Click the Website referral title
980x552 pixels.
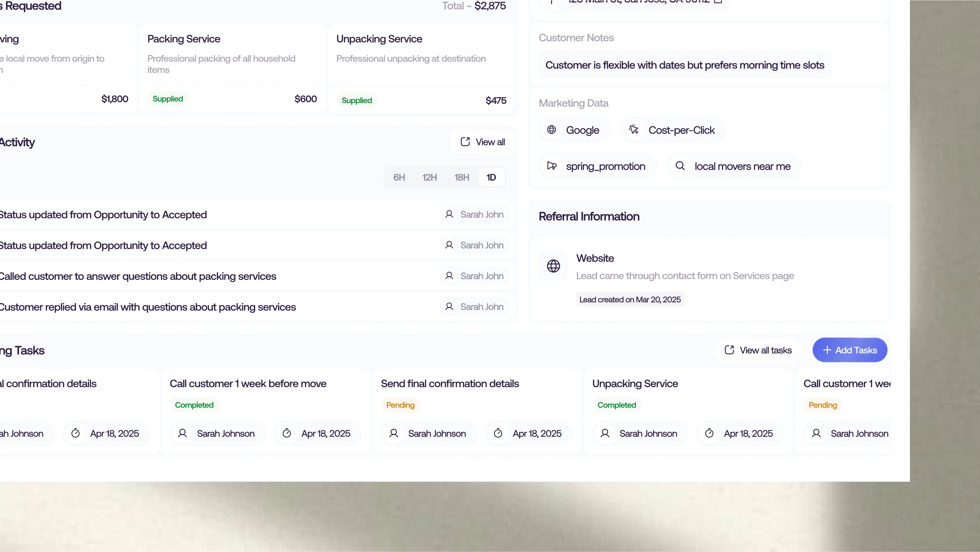pos(595,258)
